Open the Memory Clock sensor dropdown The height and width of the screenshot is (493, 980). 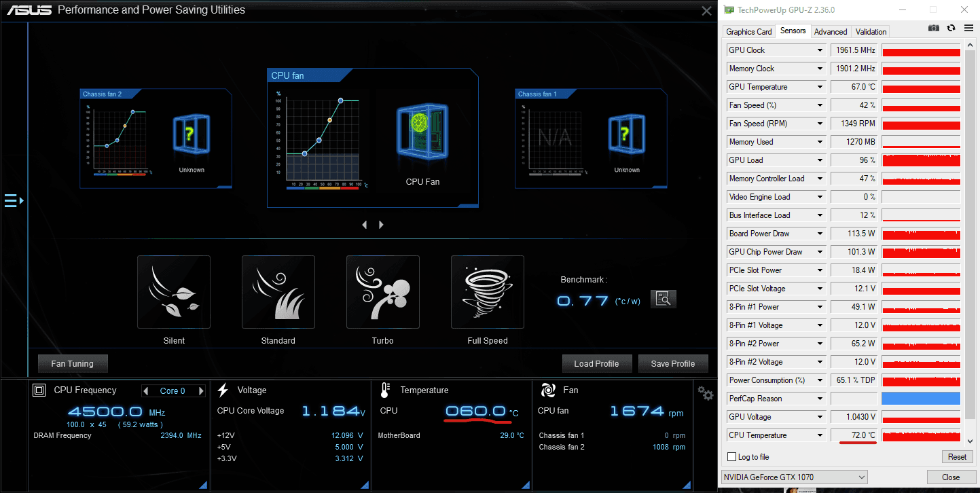[x=820, y=69]
